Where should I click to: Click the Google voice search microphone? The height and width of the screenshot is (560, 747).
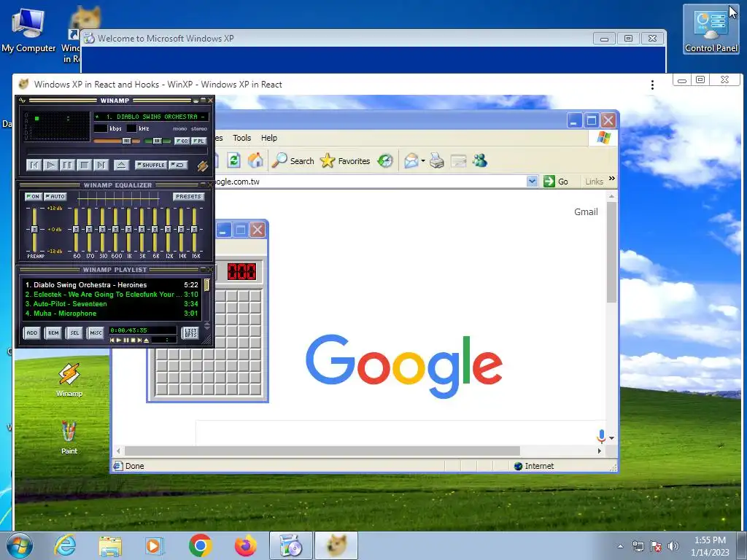point(601,436)
